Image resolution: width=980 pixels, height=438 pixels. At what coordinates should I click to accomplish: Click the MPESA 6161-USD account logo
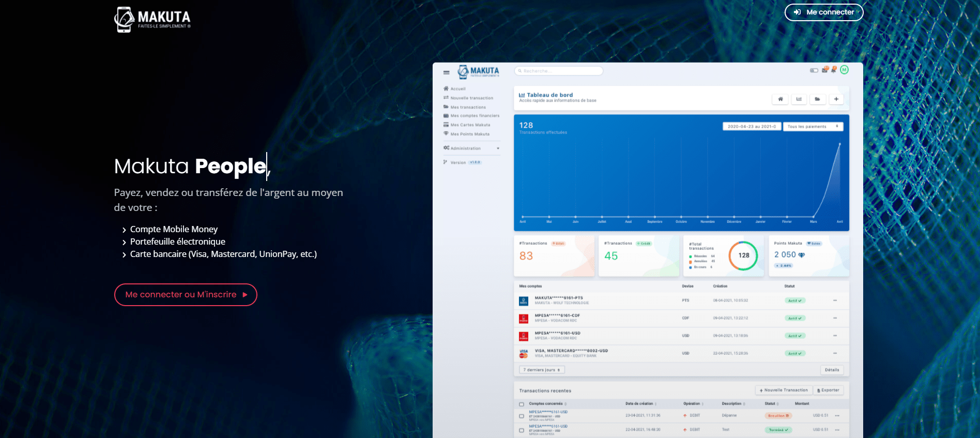(x=524, y=336)
